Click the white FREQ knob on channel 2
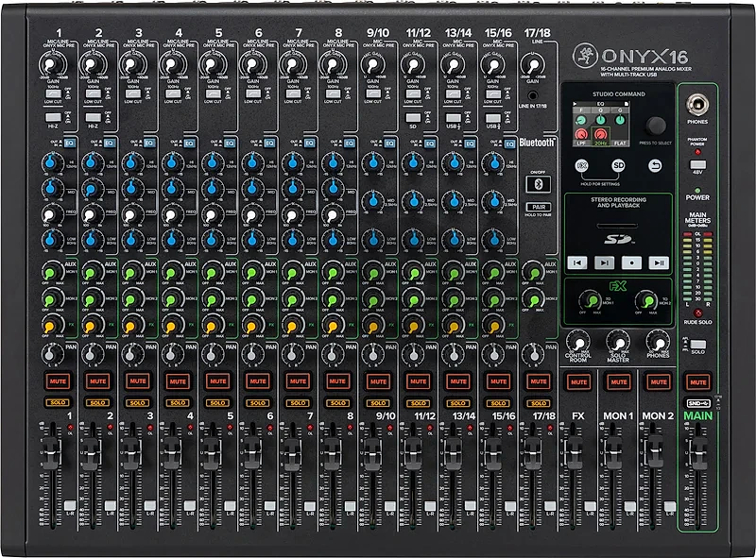This screenshot has width=756, height=558. coord(91,213)
